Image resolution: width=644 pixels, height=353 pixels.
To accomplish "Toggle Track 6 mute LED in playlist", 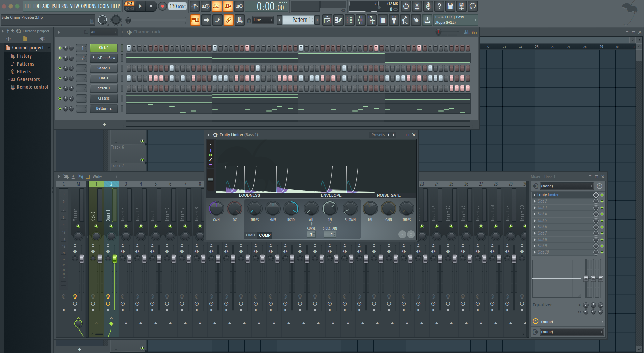I will [142, 141].
